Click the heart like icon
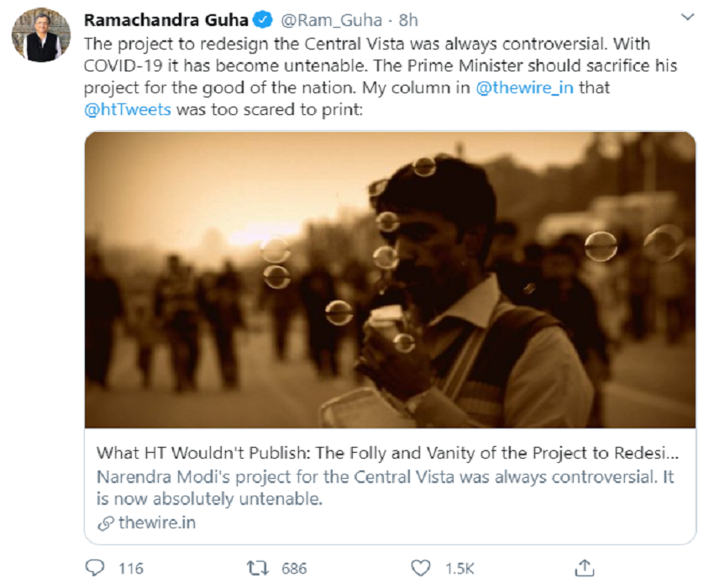This screenshot has width=714, height=588. 423,568
